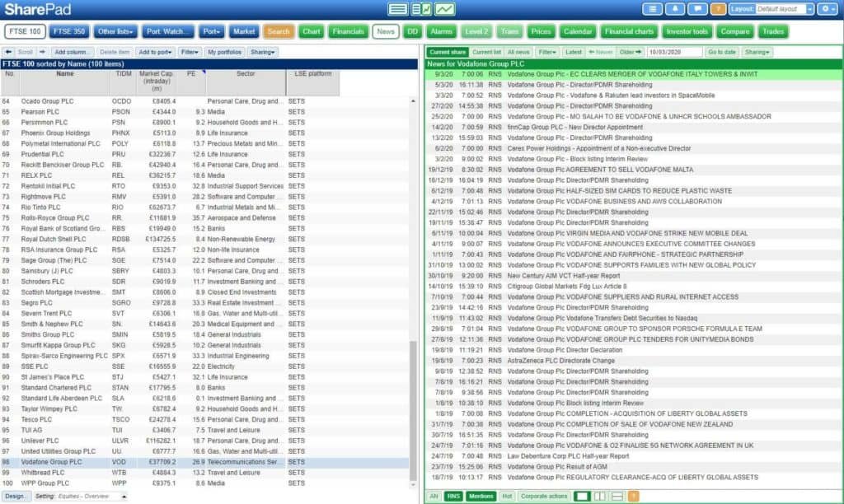Open the Other lists dropdown
844x504 pixels.
click(x=115, y=31)
